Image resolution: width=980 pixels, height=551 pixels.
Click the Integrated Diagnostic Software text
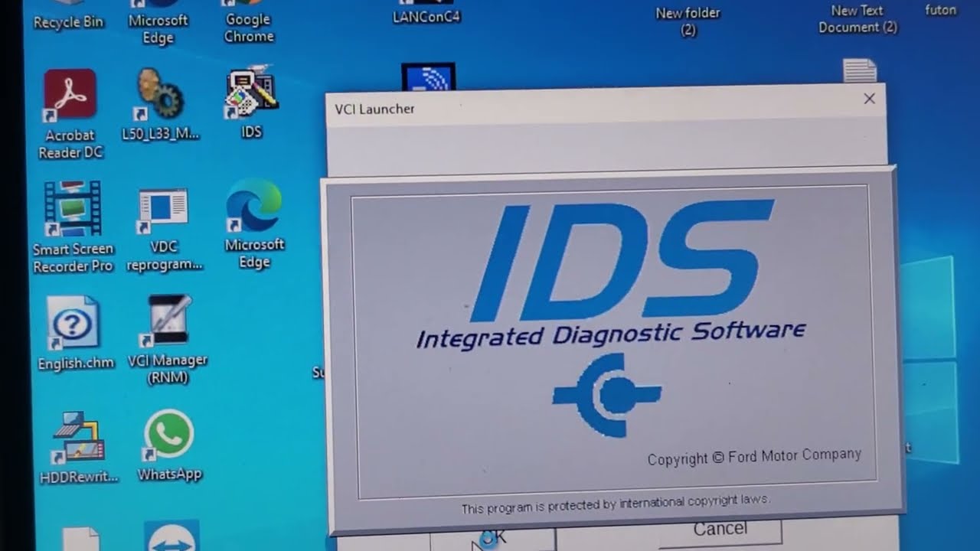(610, 334)
